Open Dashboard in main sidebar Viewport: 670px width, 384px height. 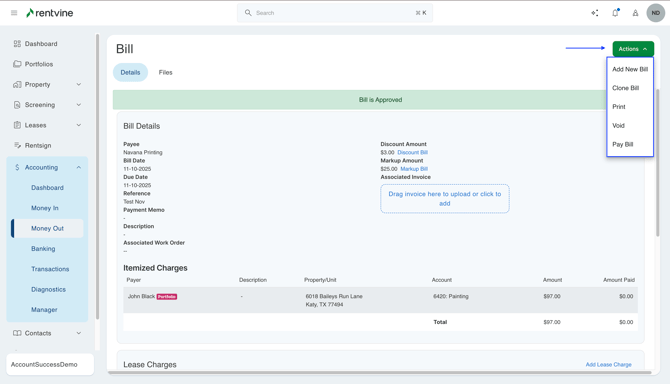[x=41, y=44]
